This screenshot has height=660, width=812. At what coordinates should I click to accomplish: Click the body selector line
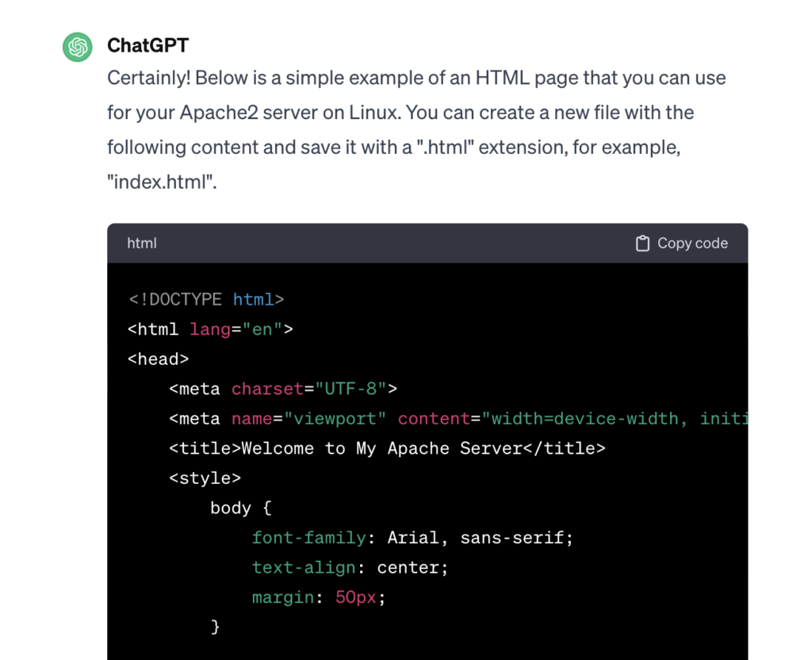(240, 508)
